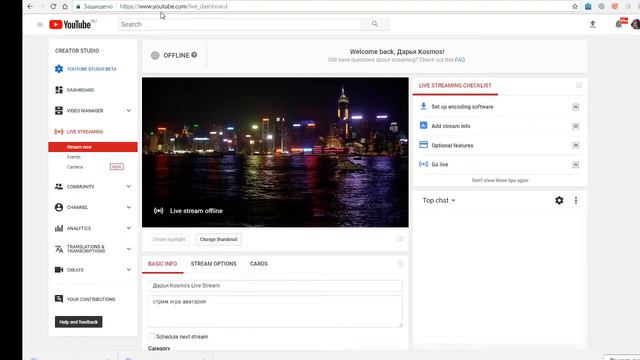Toggle the Go live checklist item
The image size is (640, 360).
576,164
